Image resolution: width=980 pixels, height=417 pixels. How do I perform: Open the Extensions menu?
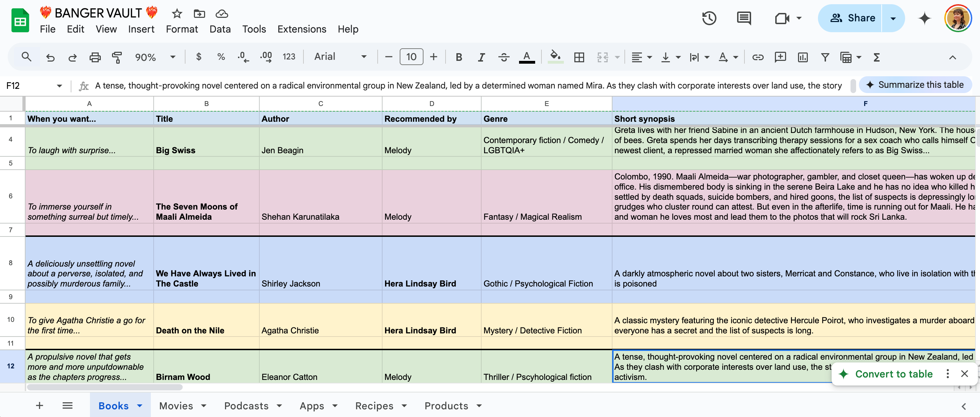[301, 29]
